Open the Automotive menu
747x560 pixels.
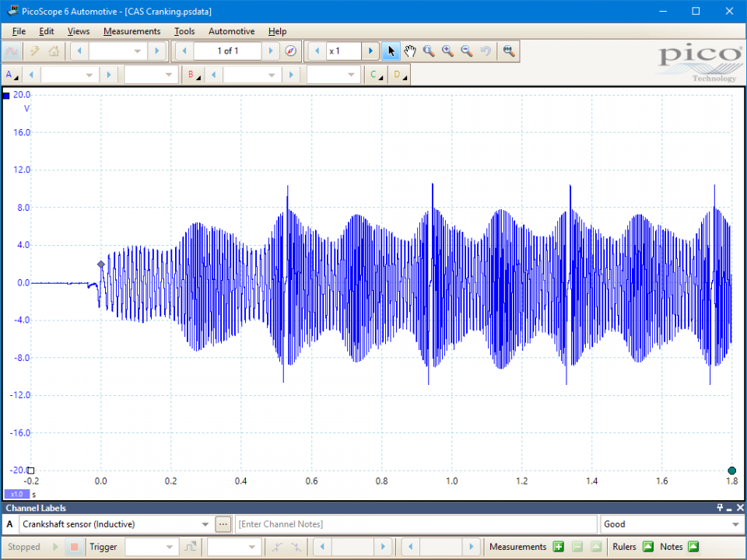[x=231, y=31]
